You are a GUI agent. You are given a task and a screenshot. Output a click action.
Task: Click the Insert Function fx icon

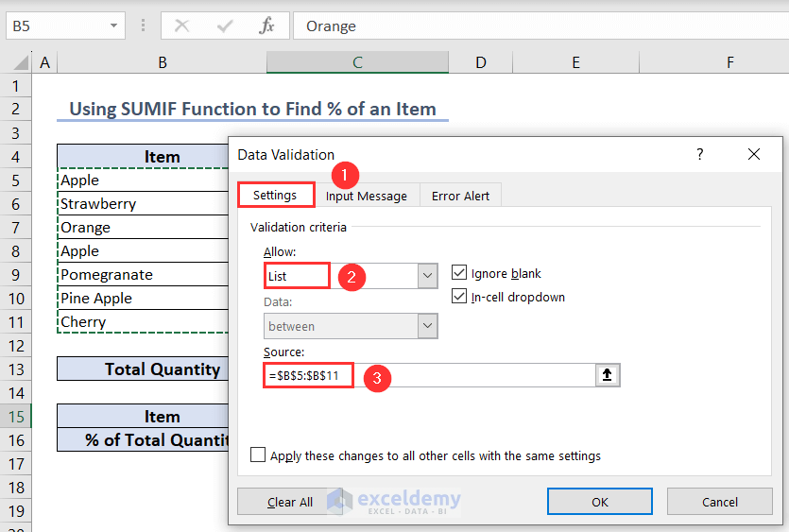coord(267,26)
